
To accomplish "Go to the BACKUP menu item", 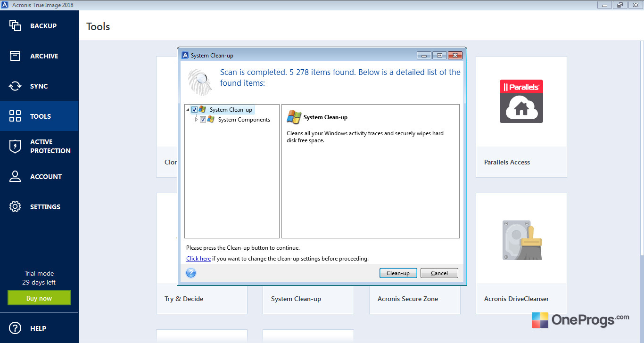I will pyautogui.click(x=43, y=26).
